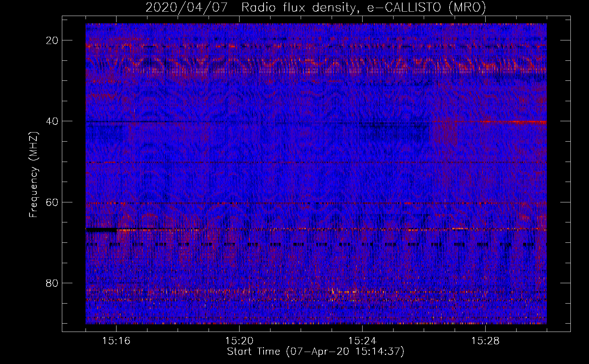Click the 20 MHz frequency tick label
This screenshot has width=589, height=364.
point(52,40)
